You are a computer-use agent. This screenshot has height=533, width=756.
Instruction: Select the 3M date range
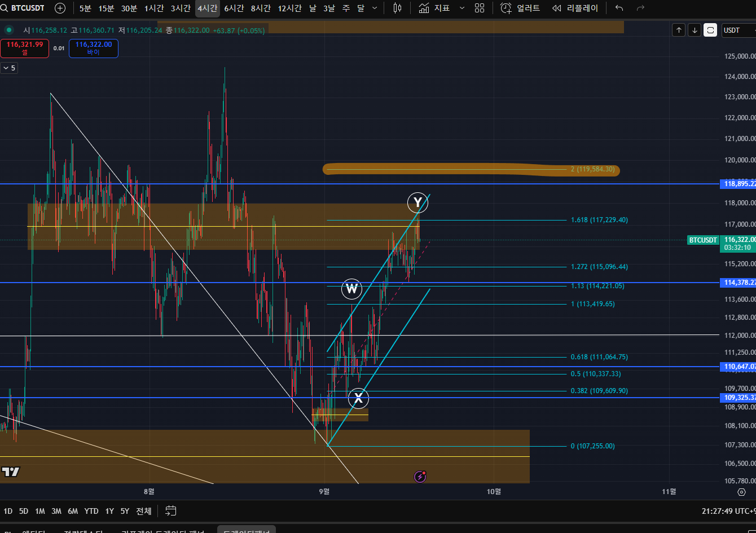tap(56, 511)
